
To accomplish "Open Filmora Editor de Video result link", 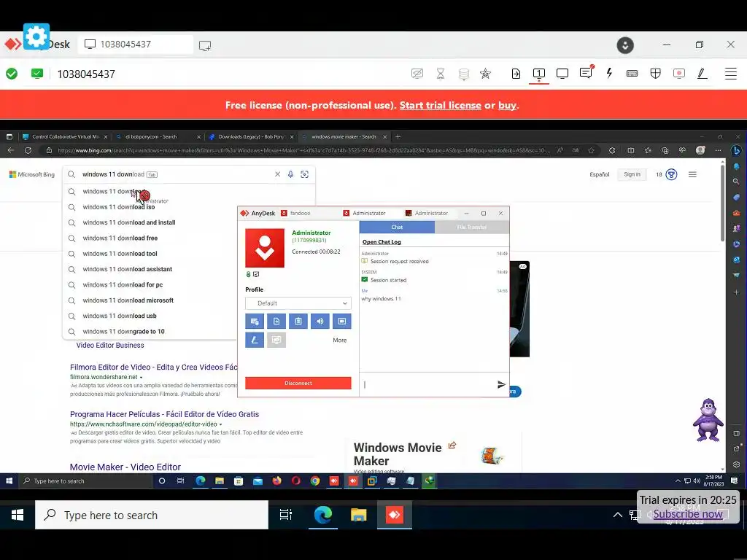I will point(153,367).
